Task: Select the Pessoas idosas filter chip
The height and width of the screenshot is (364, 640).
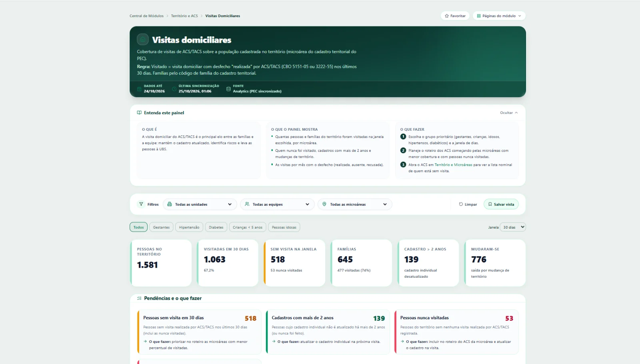Action: (x=284, y=227)
